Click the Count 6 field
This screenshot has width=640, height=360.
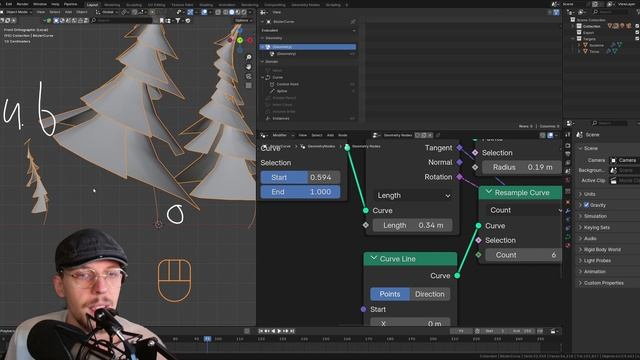click(524, 255)
